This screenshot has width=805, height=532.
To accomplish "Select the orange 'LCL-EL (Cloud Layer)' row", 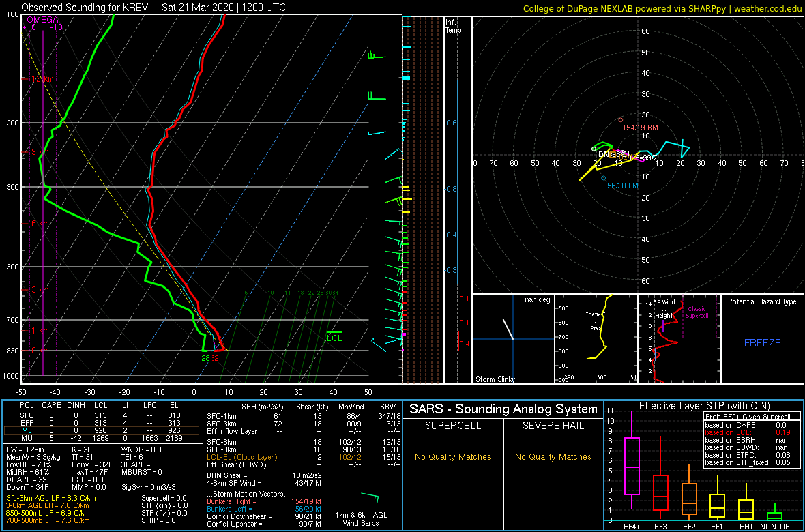I will [x=303, y=457].
